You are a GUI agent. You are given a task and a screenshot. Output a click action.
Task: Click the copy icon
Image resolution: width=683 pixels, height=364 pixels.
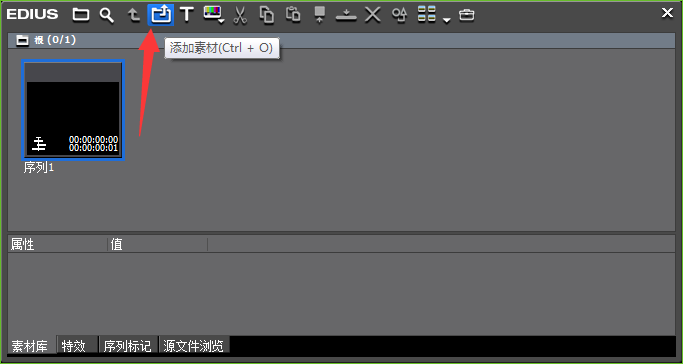click(267, 15)
